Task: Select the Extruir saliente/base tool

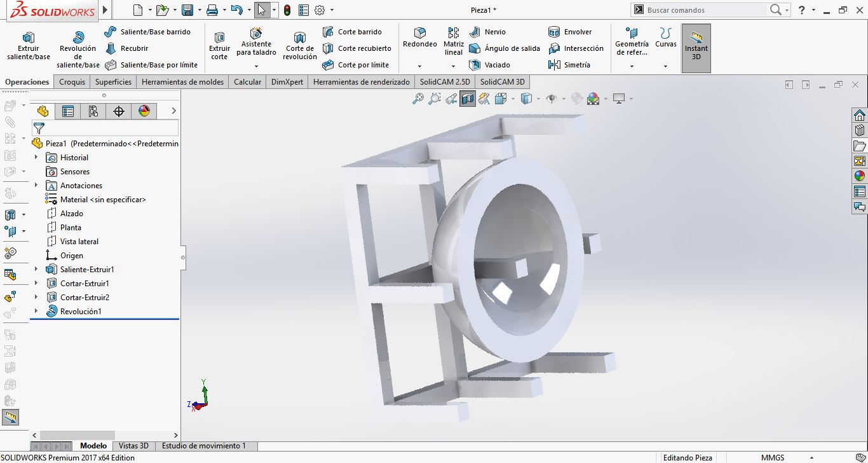Action: 28,46
